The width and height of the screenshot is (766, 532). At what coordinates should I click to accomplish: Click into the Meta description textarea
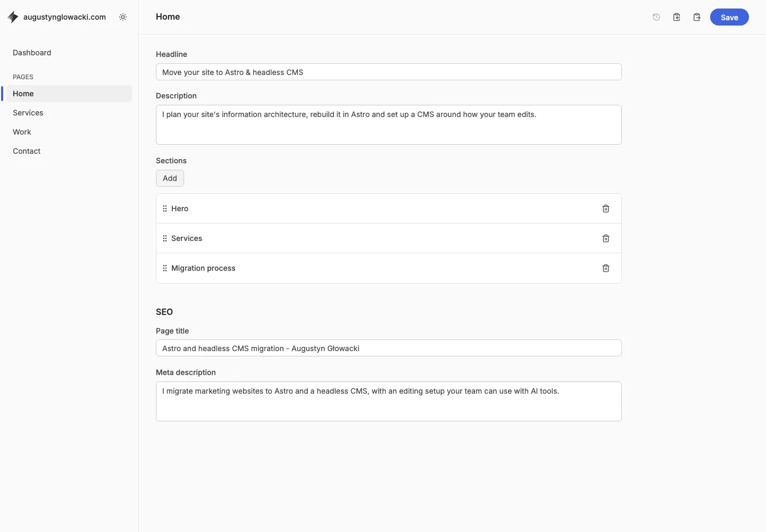(x=388, y=401)
